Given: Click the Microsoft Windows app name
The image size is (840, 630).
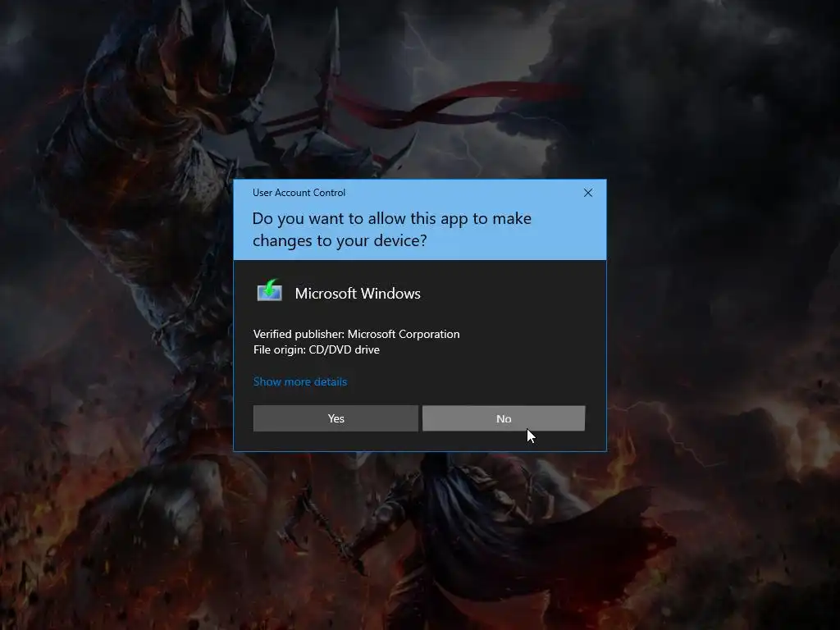Looking at the screenshot, I should (x=358, y=294).
